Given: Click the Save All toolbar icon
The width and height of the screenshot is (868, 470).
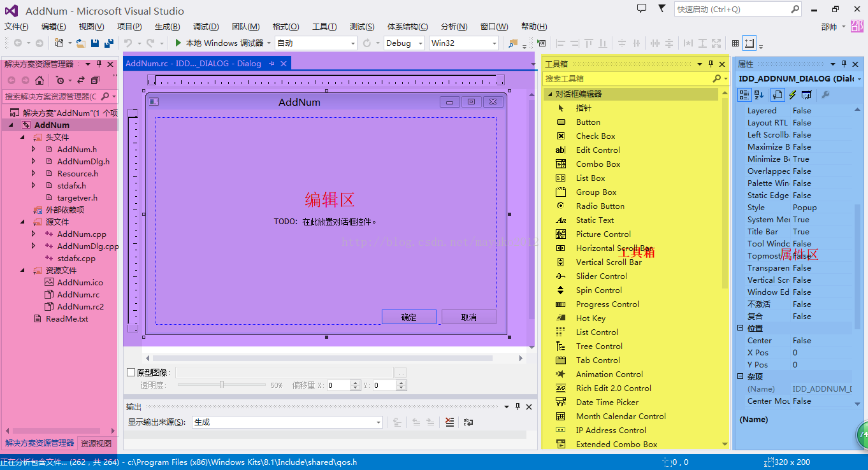Looking at the screenshot, I should 108,43.
